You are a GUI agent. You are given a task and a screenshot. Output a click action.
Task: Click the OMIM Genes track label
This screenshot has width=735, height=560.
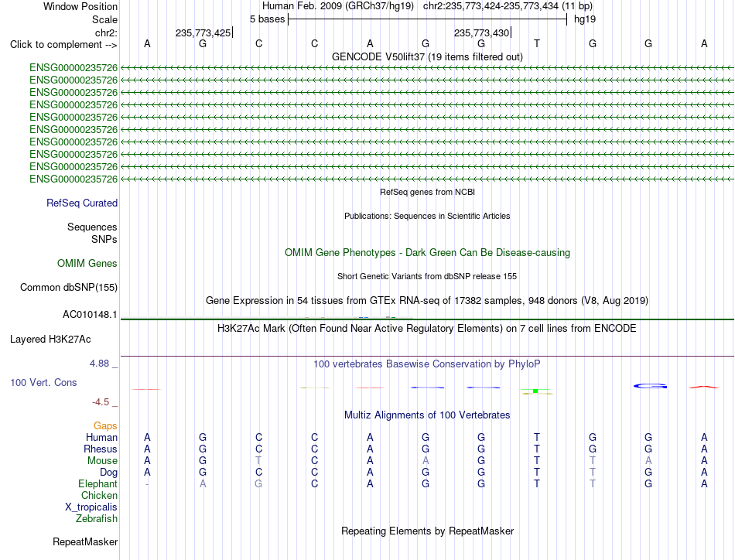click(87, 263)
